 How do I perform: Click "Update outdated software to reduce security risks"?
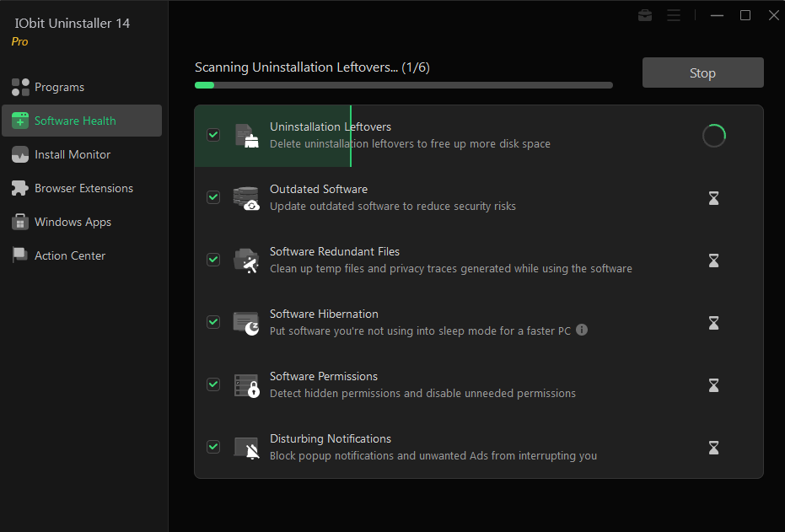pos(393,207)
